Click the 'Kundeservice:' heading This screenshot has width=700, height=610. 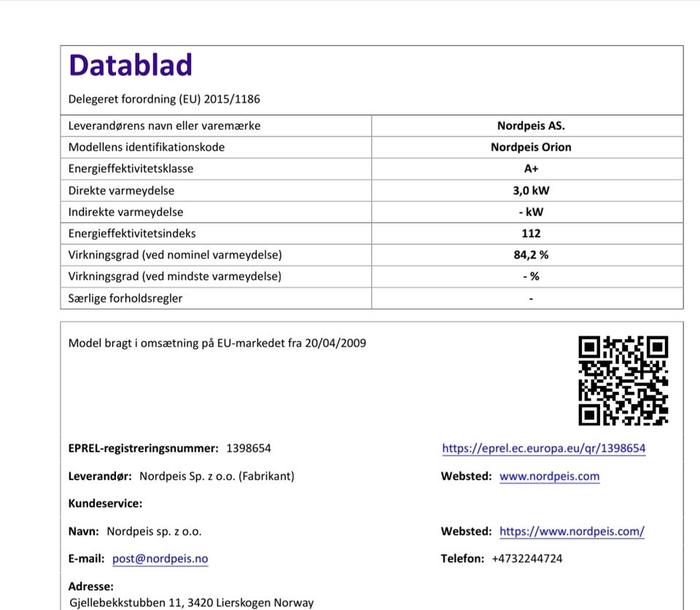click(x=105, y=503)
